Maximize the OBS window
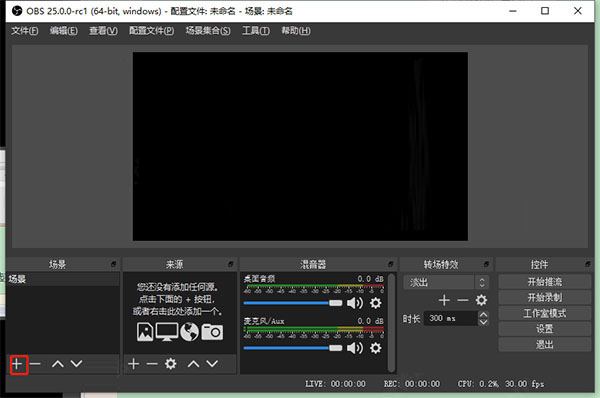 (545, 11)
